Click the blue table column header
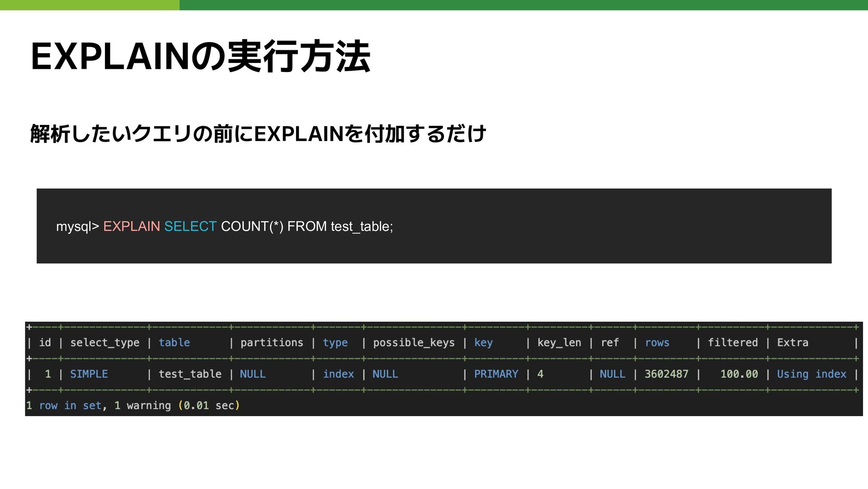 tap(174, 343)
